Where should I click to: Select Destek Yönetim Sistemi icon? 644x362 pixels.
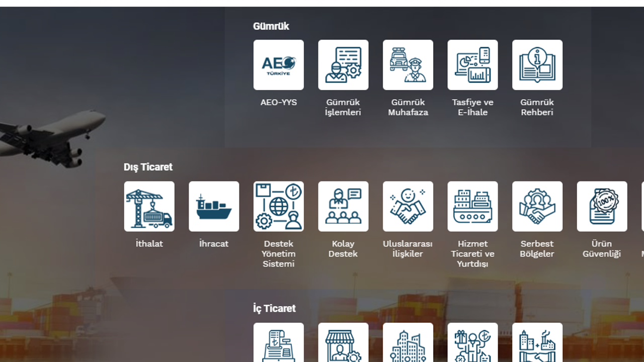pyautogui.click(x=278, y=206)
